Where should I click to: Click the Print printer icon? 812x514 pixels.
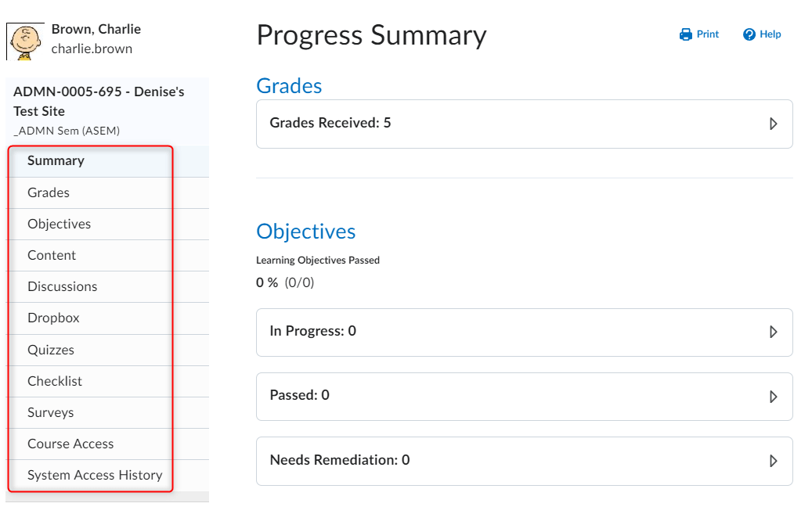pyautogui.click(x=686, y=34)
